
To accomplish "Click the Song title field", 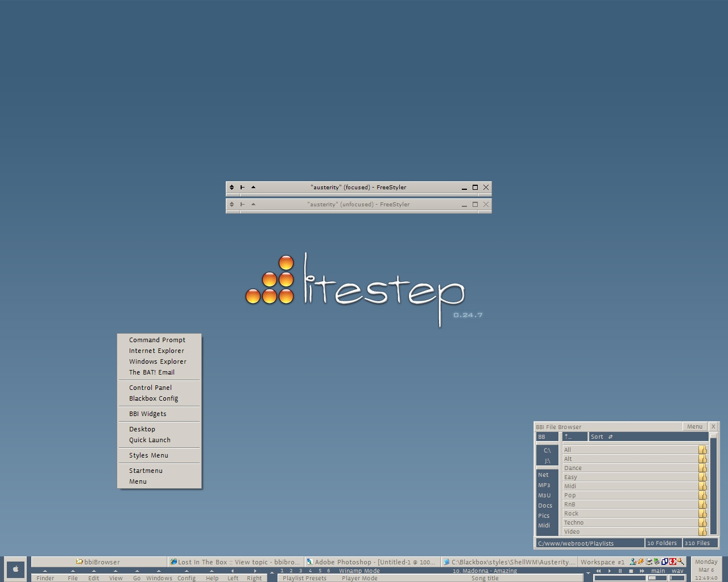I will 485,578.
